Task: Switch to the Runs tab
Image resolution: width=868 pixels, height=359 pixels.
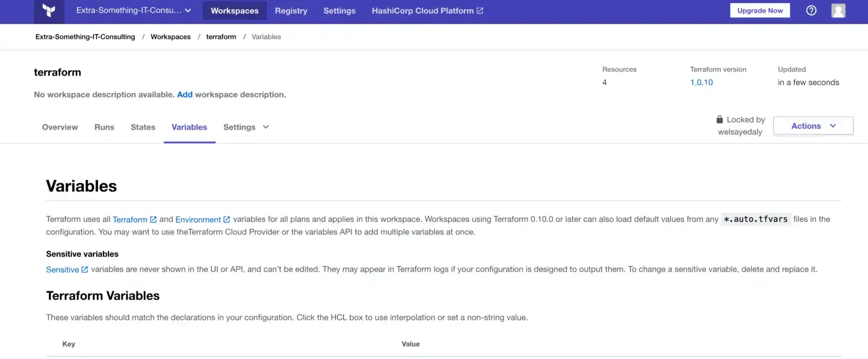Action: coord(104,127)
